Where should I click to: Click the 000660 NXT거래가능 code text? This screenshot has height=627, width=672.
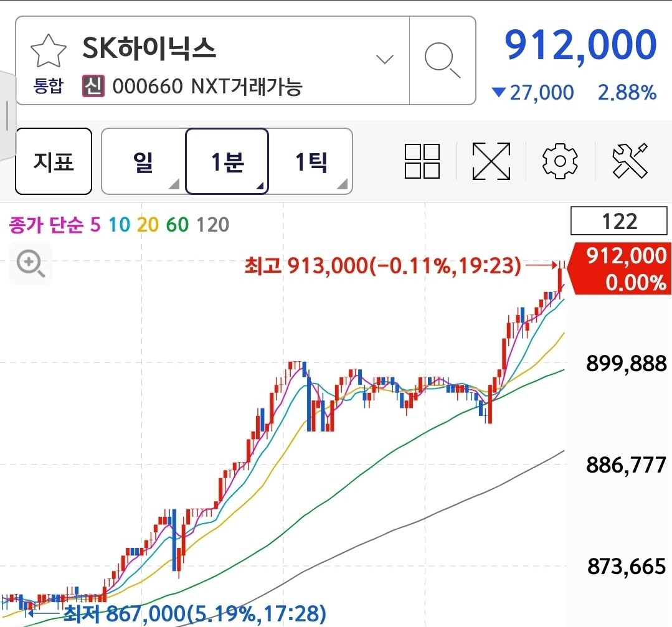pyautogui.click(x=207, y=86)
